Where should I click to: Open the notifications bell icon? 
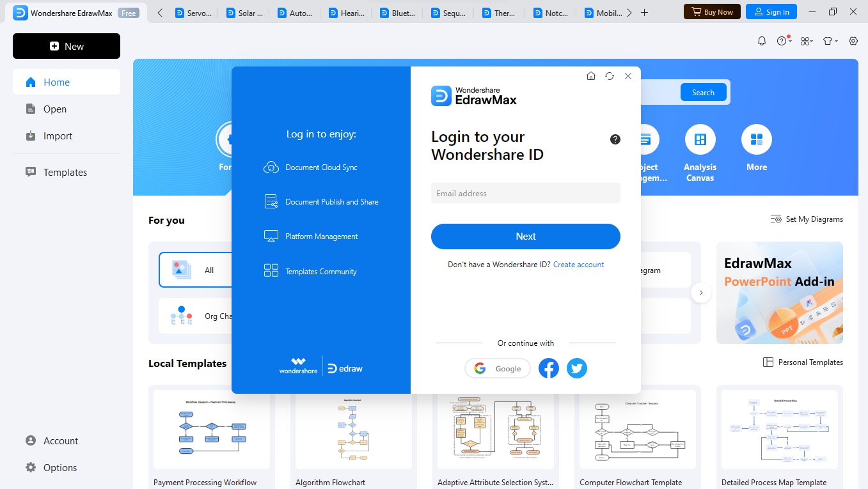[762, 41]
